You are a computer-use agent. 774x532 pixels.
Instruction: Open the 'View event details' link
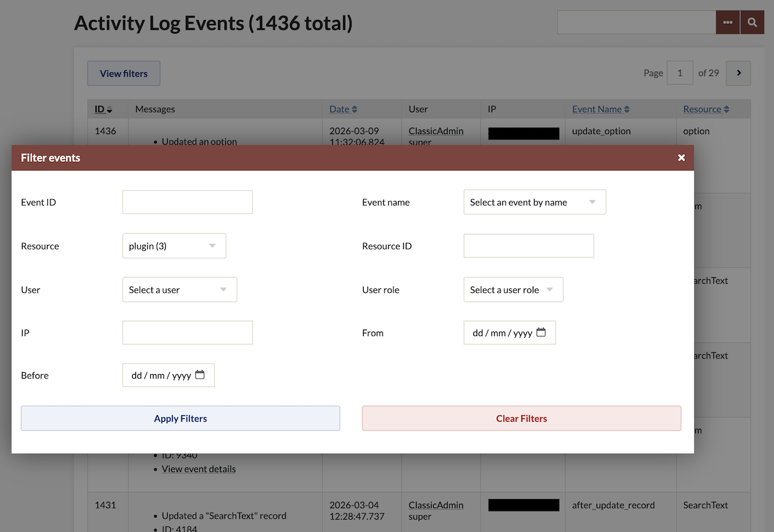[x=199, y=469]
